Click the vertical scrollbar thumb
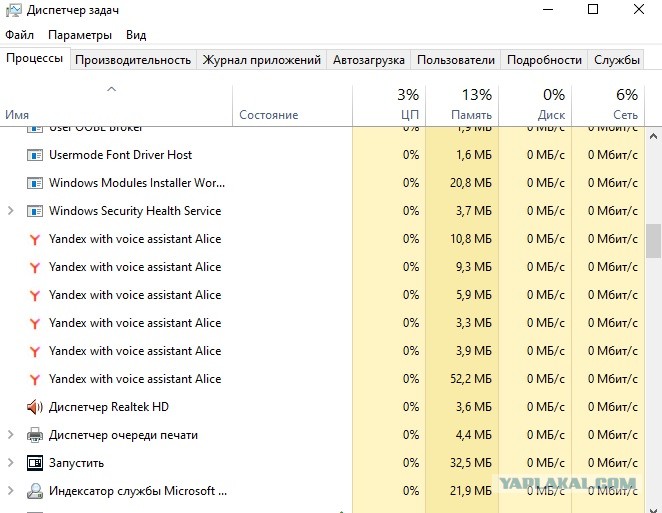Viewport: 662px width, 513px height. pos(653,241)
